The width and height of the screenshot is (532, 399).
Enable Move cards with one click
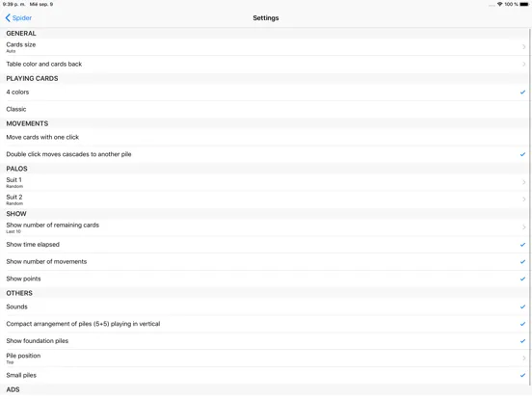[x=266, y=137]
